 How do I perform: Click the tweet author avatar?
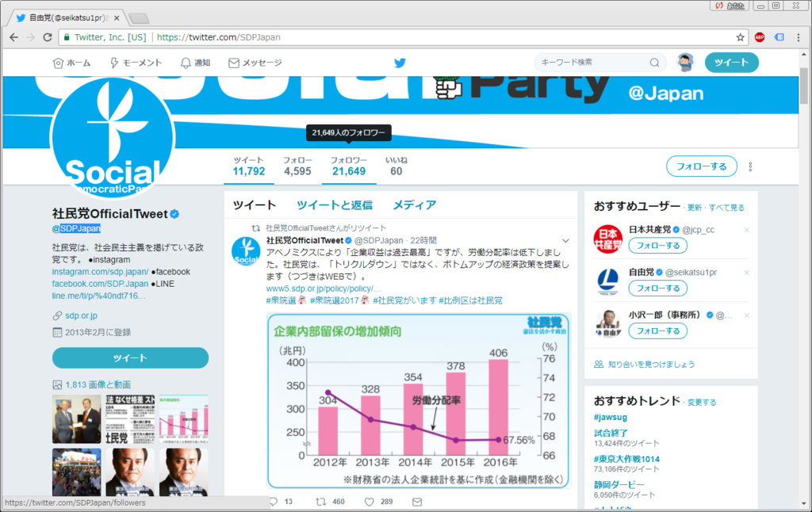click(246, 251)
